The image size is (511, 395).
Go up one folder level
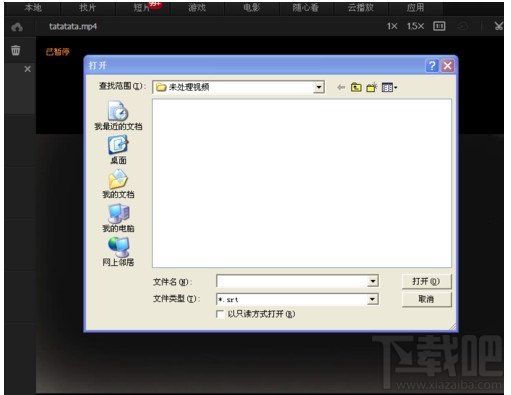[x=356, y=87]
